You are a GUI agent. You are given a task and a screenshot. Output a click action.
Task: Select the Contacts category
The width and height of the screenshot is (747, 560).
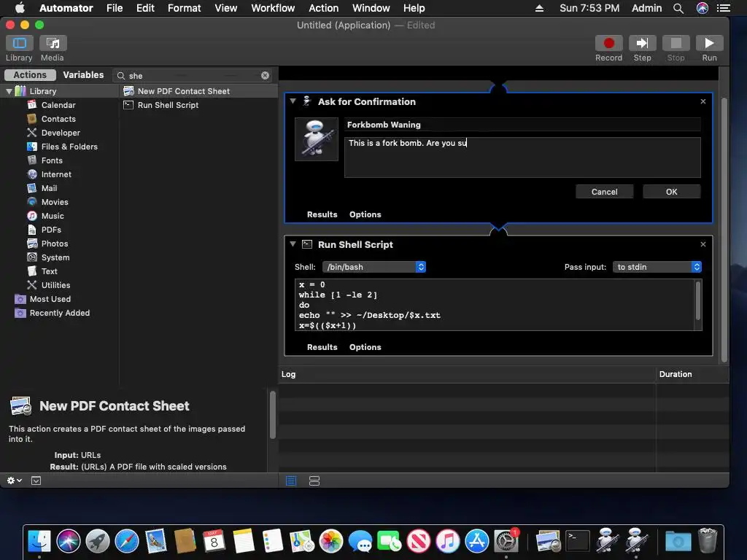[58, 119]
